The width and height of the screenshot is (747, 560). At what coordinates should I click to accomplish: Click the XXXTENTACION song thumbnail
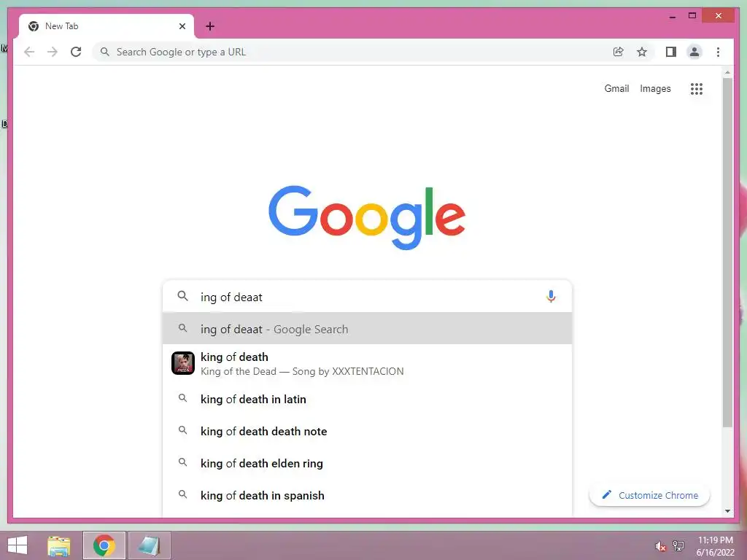point(183,363)
